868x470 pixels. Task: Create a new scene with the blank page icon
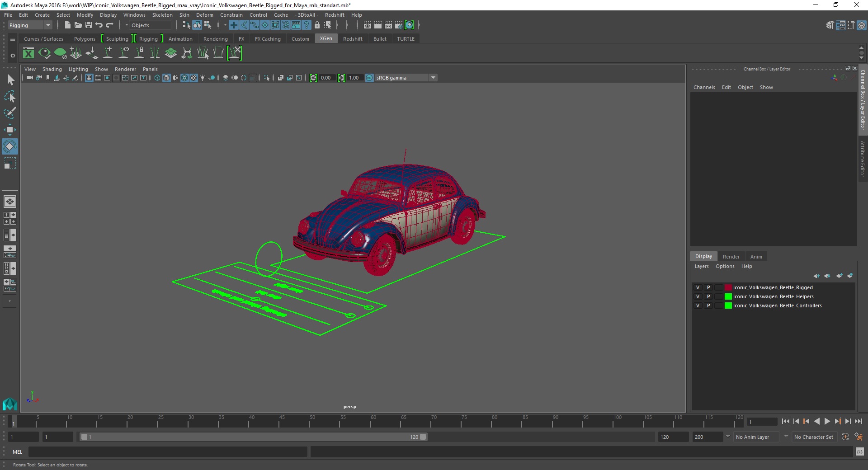click(67, 25)
